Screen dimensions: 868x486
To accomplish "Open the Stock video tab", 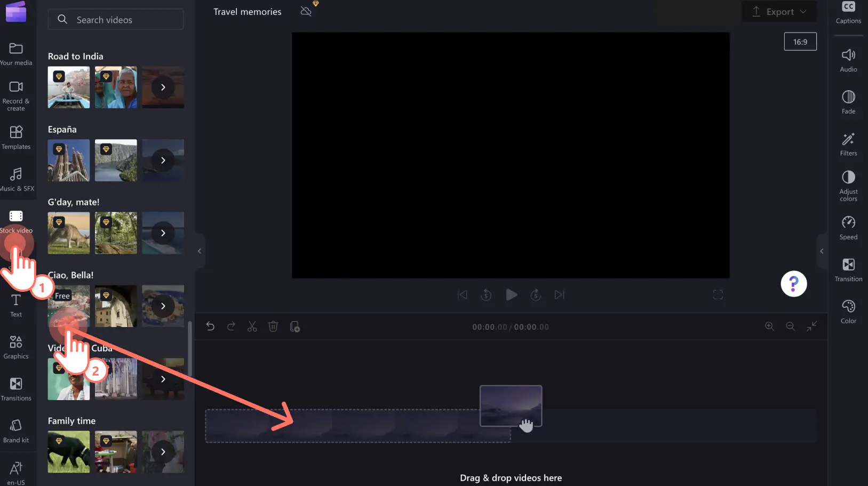I will pos(16,222).
